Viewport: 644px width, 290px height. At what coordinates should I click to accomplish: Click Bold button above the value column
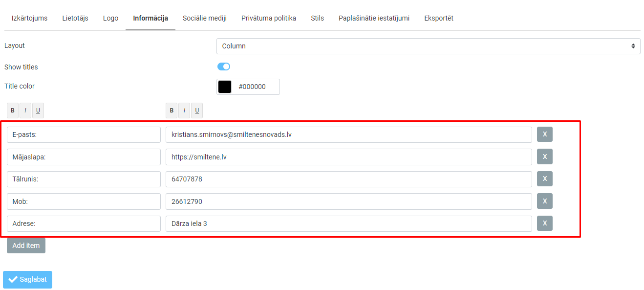pos(172,111)
